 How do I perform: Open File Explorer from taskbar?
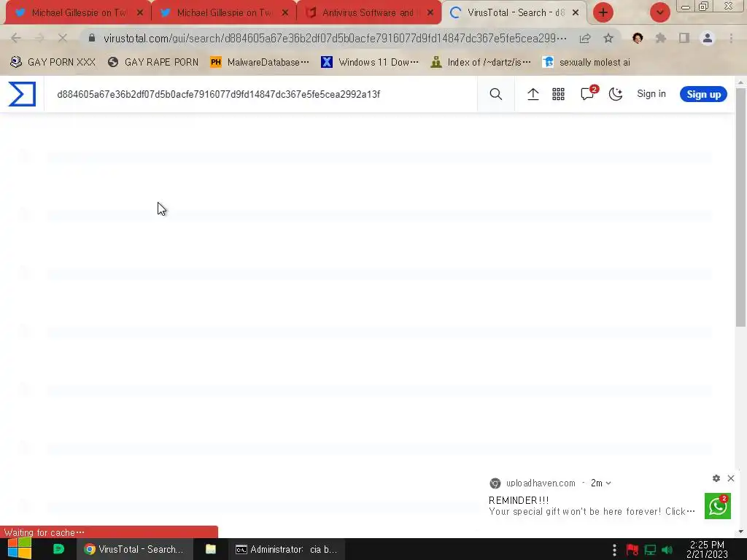[x=211, y=549]
